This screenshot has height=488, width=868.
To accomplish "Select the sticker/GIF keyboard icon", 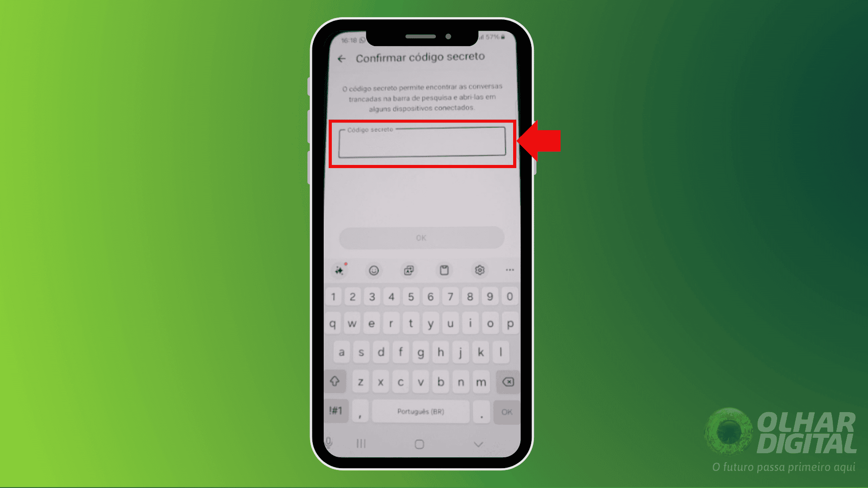I will [409, 270].
